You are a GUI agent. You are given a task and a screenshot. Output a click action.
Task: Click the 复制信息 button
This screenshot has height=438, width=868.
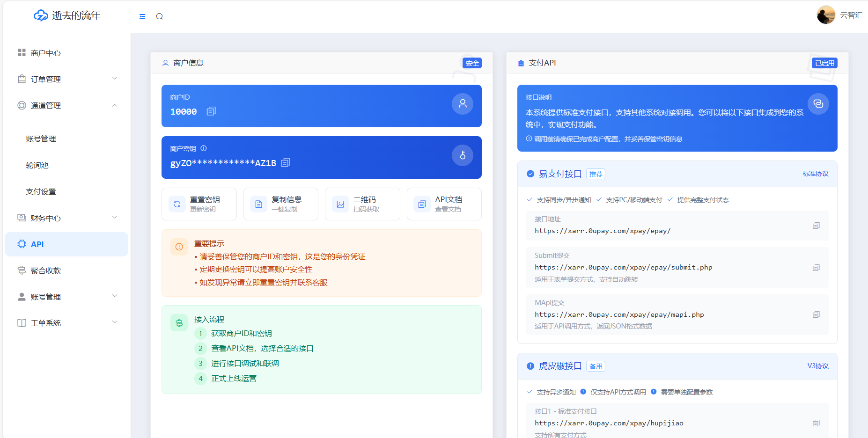point(281,204)
